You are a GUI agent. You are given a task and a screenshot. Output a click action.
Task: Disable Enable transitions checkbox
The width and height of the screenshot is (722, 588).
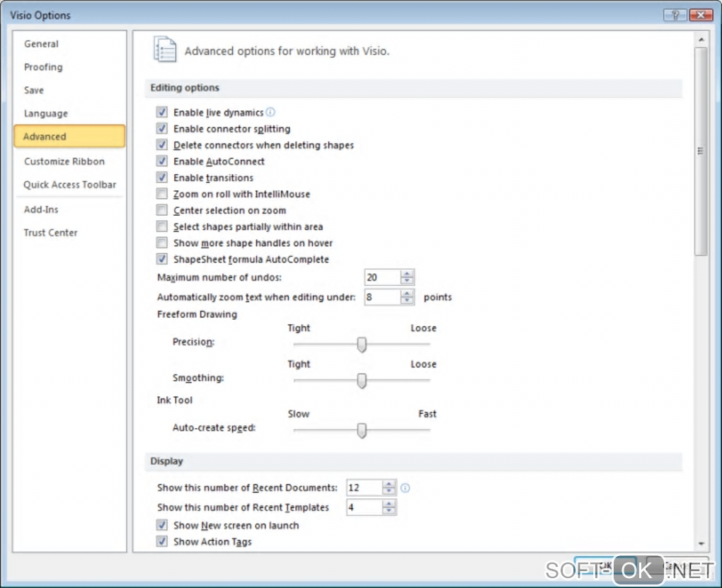(161, 178)
